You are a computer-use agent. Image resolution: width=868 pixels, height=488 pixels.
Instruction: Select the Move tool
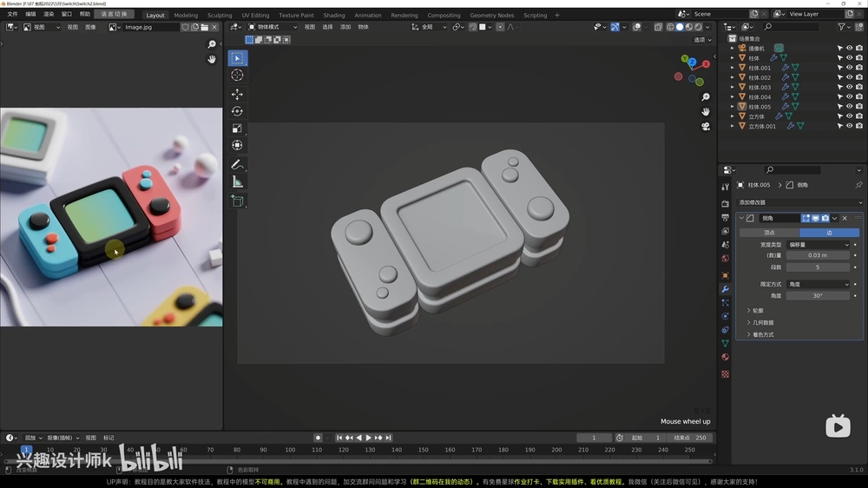pyautogui.click(x=238, y=94)
